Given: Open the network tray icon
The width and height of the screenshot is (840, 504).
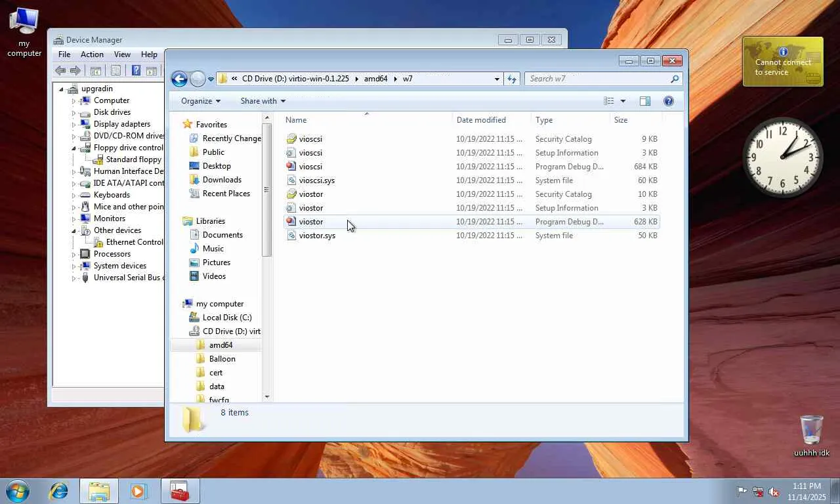Looking at the screenshot, I should coord(758,492).
